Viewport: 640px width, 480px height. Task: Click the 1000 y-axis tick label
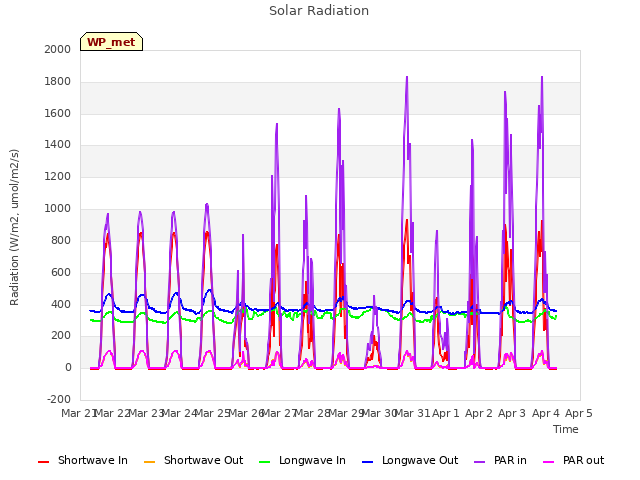(58, 209)
